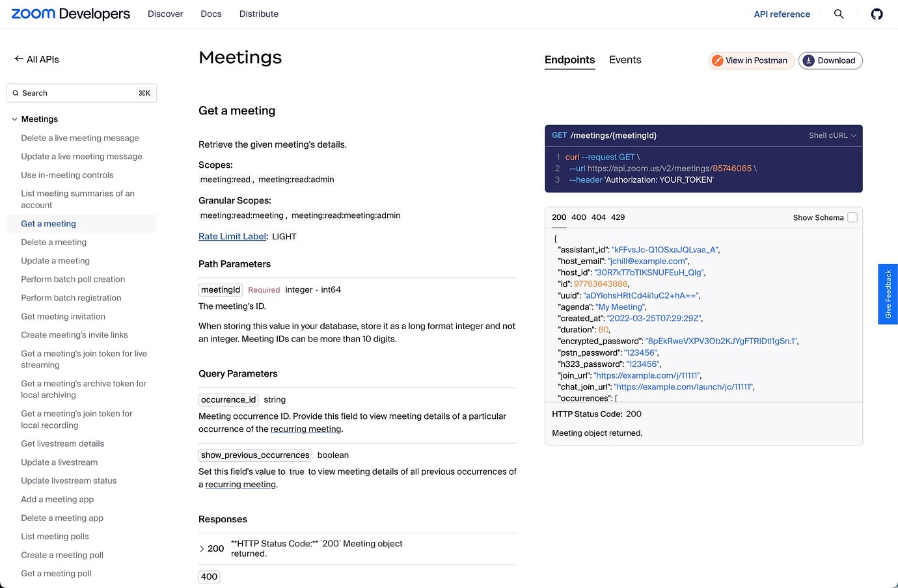Open the Discover menu
898x588 pixels.
tap(165, 13)
